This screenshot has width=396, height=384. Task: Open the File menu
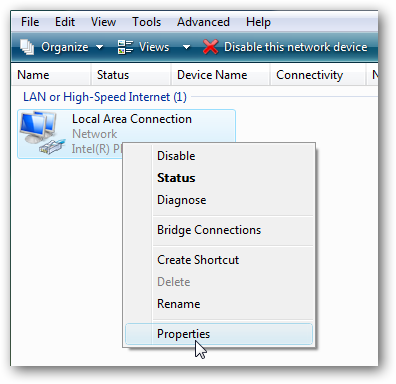tap(30, 22)
